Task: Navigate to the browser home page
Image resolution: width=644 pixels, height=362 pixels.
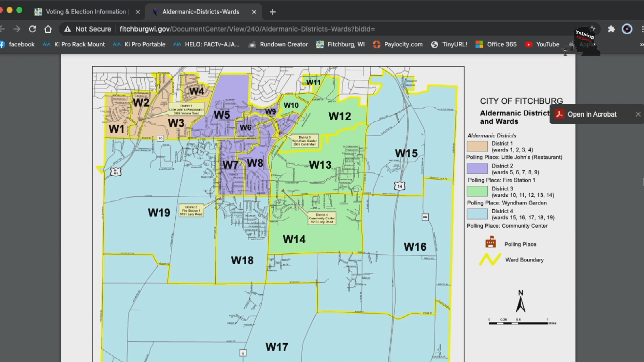Action: coord(48,29)
